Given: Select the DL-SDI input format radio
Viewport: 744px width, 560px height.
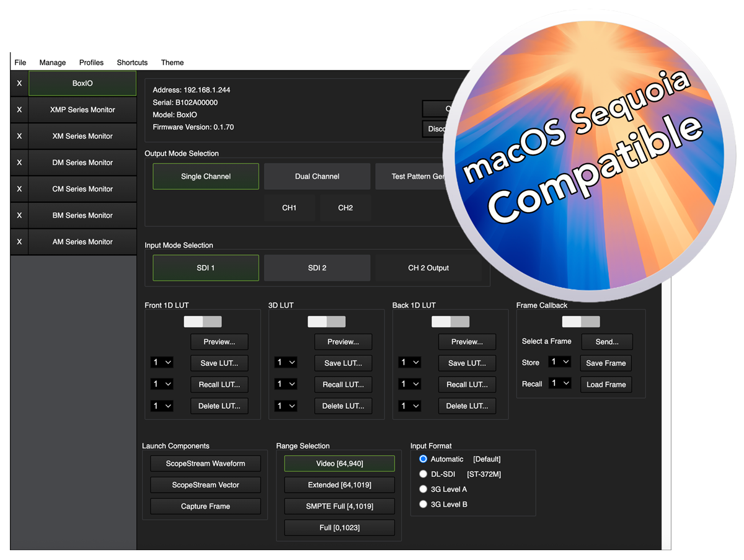Looking at the screenshot, I should click(423, 474).
